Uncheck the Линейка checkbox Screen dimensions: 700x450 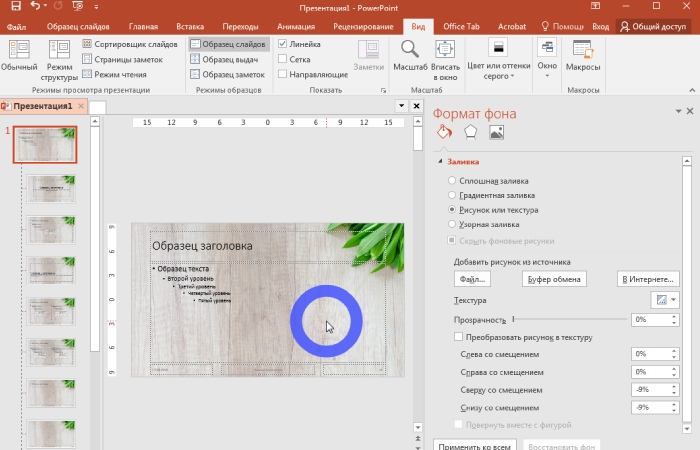tap(282, 44)
